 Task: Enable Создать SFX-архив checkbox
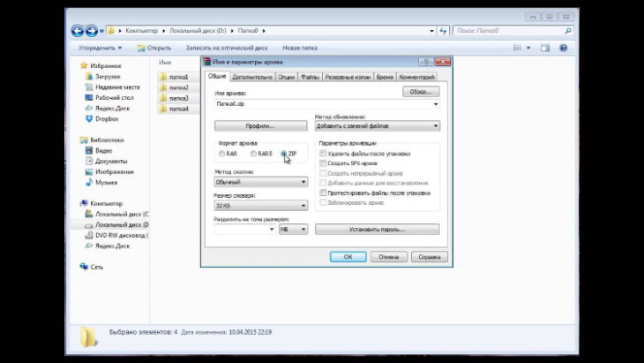point(323,163)
